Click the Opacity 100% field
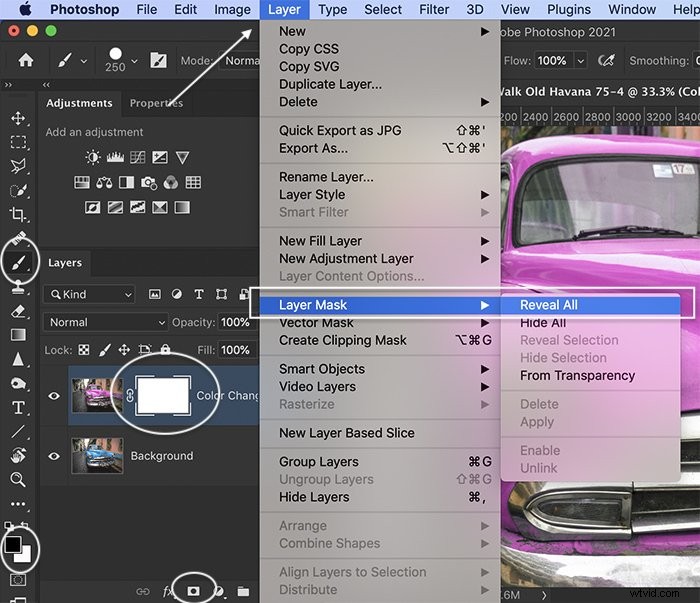Viewport: 700px width, 603px height. (236, 322)
